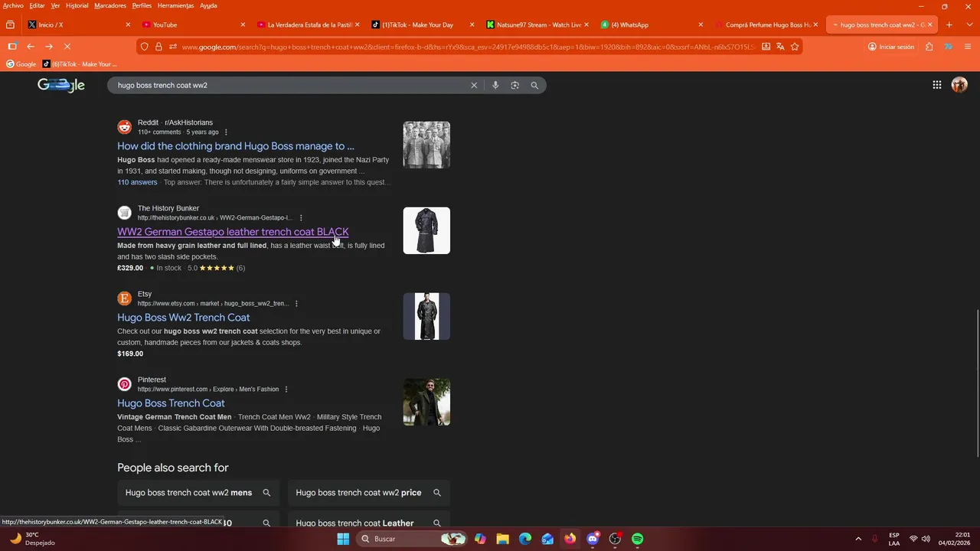Click the translate page icon
This screenshot has width=980, height=551.
tap(780, 47)
